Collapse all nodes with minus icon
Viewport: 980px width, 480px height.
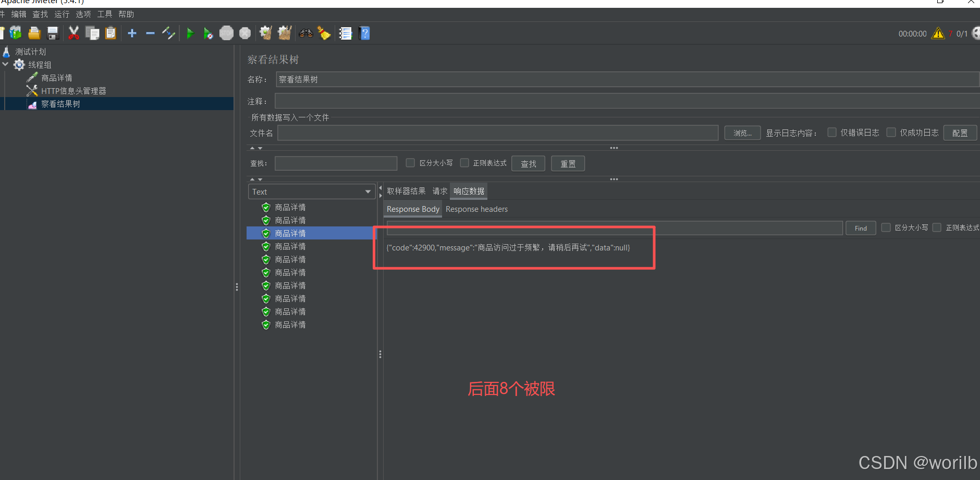pos(151,33)
